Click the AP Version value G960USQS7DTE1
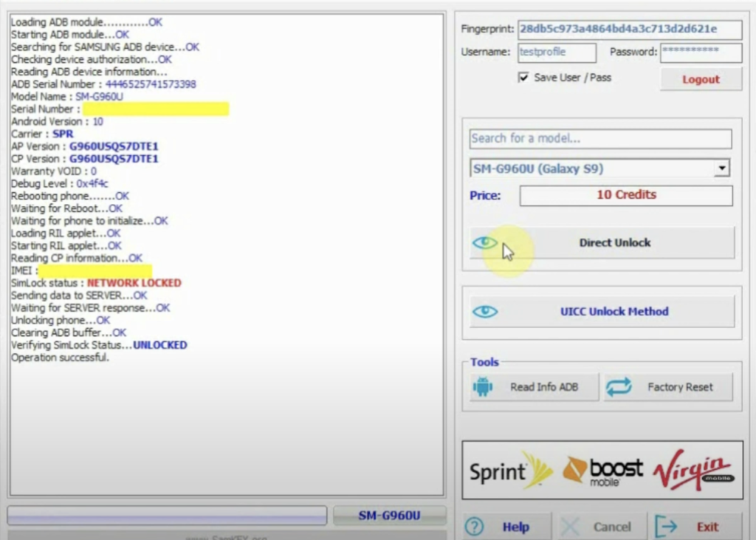 pos(114,147)
